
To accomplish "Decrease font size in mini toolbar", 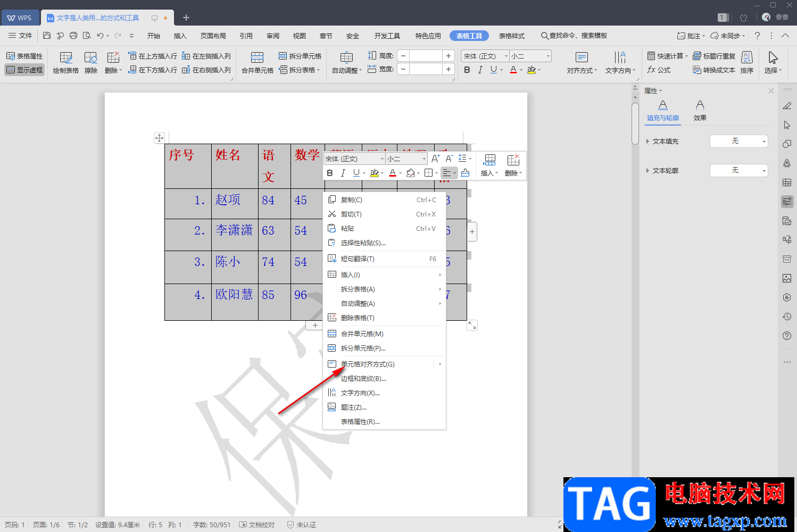I will point(449,159).
